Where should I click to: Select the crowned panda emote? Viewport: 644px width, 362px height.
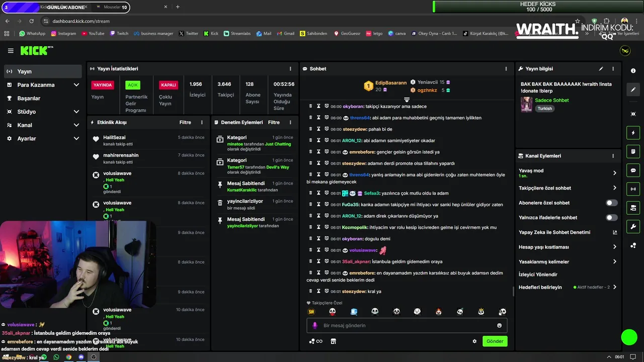(481, 312)
